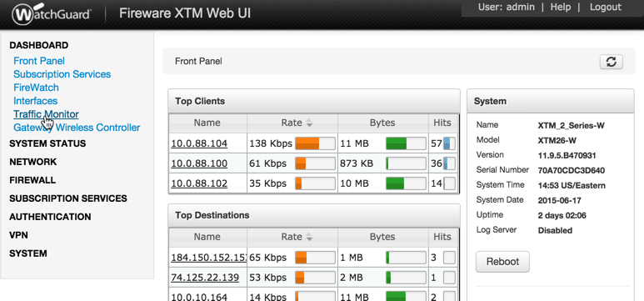Image resolution: width=644 pixels, height=301 pixels.
Task: Click the green bytes bar for 10.0.88.102
Action: [x=406, y=183]
